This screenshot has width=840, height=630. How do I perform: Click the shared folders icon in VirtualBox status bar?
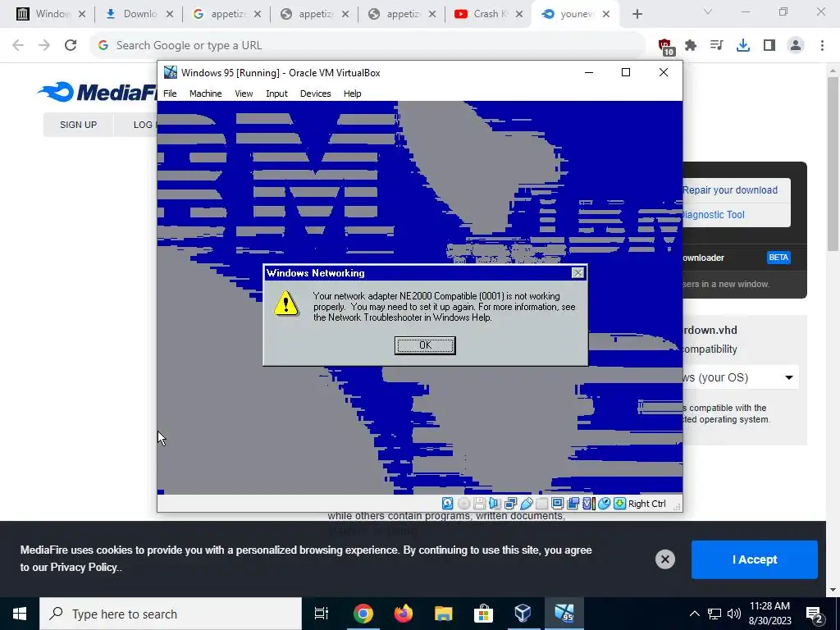[541, 504]
